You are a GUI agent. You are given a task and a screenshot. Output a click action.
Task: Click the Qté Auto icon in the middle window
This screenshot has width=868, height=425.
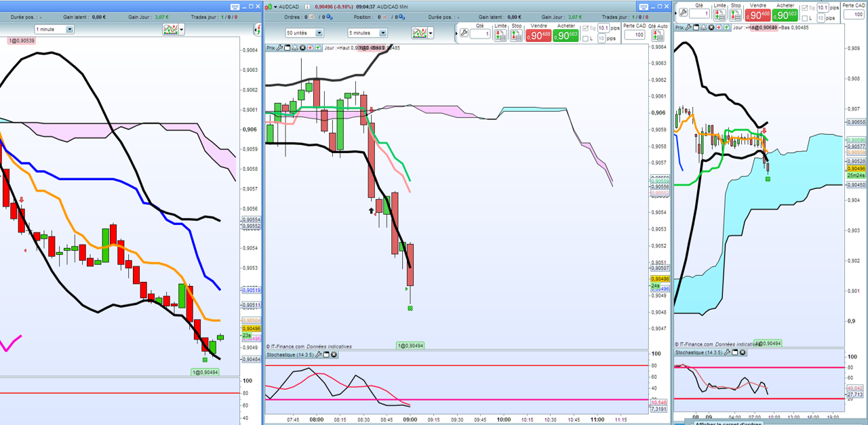[x=658, y=35]
